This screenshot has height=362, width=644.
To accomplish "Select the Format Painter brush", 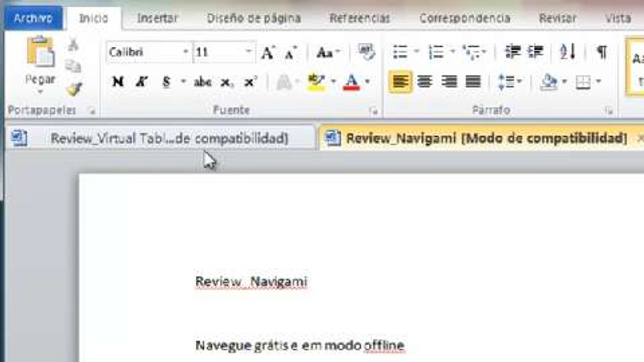I will [x=74, y=89].
